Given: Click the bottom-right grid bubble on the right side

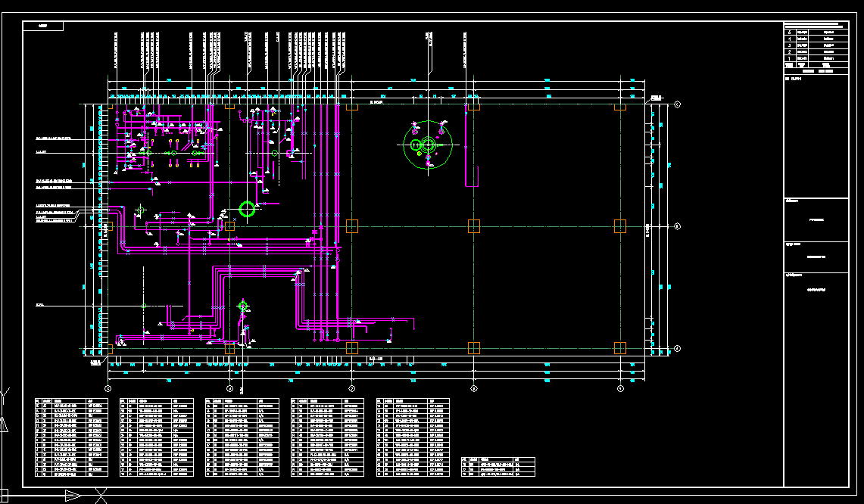Looking at the screenshot, I should pos(678,348).
